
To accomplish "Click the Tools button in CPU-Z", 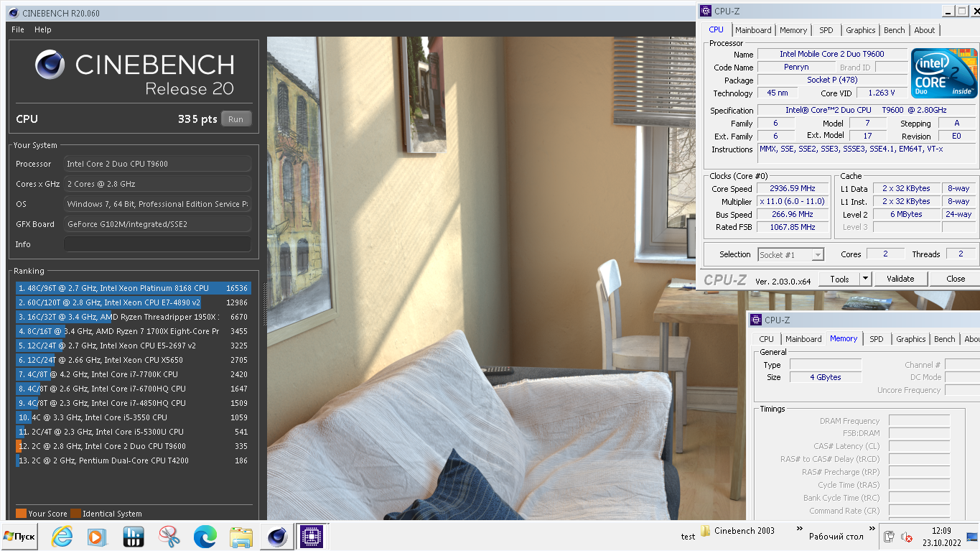I will point(839,279).
